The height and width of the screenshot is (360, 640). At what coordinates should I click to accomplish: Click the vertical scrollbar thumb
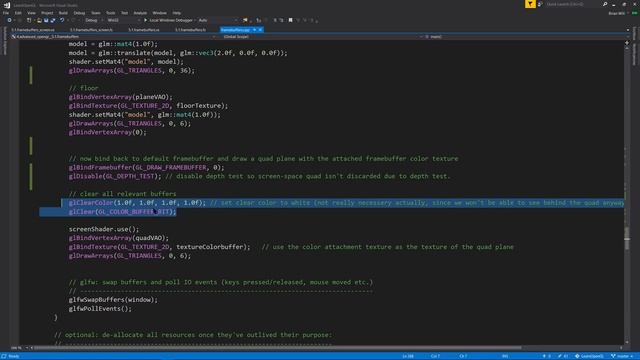[x=627, y=238]
